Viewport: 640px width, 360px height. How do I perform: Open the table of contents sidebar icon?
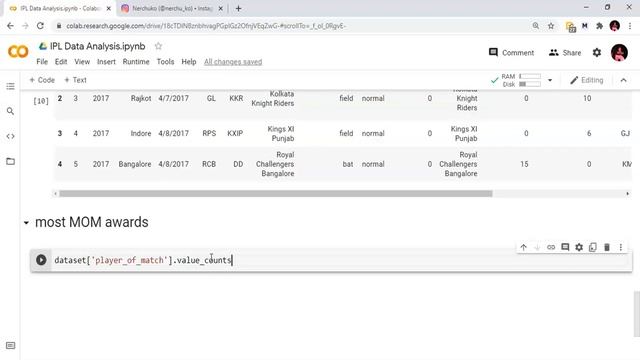tap(11, 86)
